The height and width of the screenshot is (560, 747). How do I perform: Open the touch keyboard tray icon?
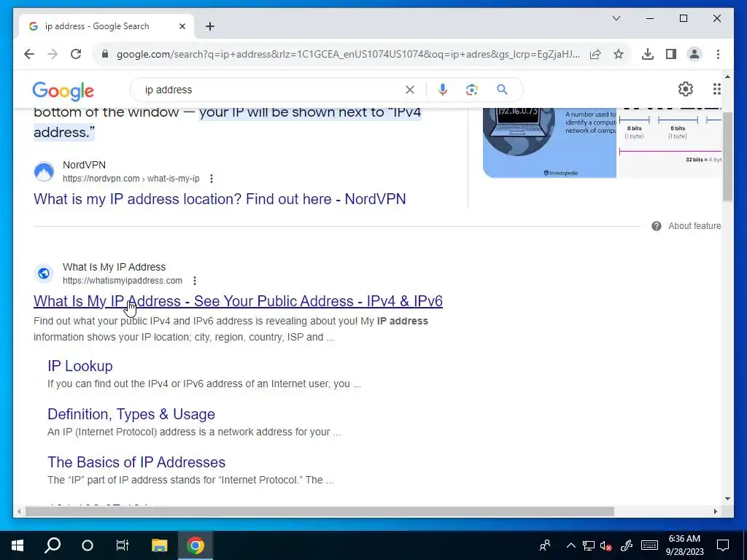pos(649,545)
